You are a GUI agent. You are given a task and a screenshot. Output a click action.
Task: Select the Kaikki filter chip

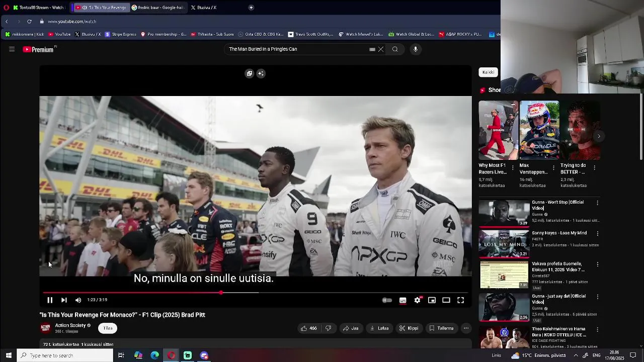(x=488, y=72)
